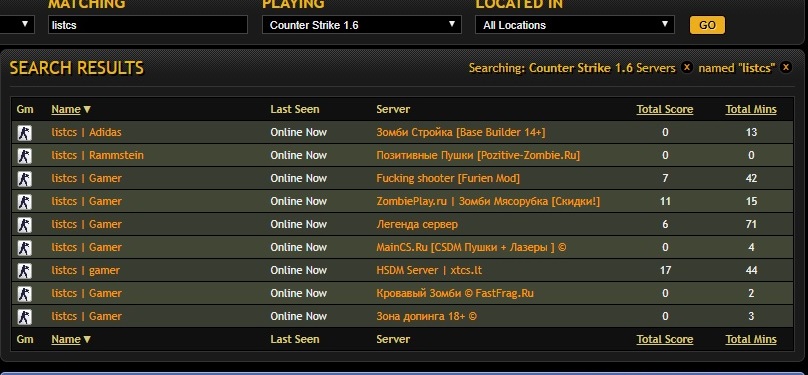Click total mins 44 in HSDM Server row
The width and height of the screenshot is (808, 375).
click(751, 270)
